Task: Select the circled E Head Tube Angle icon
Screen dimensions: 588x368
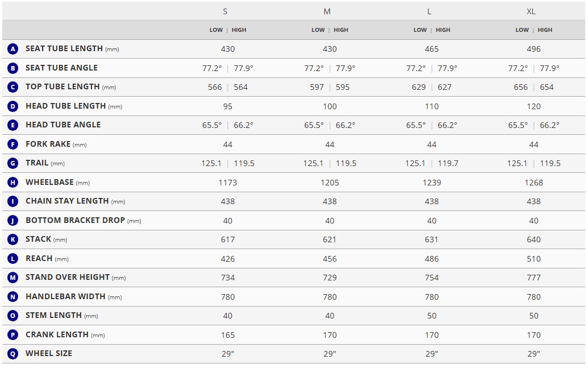Action: 12,125
